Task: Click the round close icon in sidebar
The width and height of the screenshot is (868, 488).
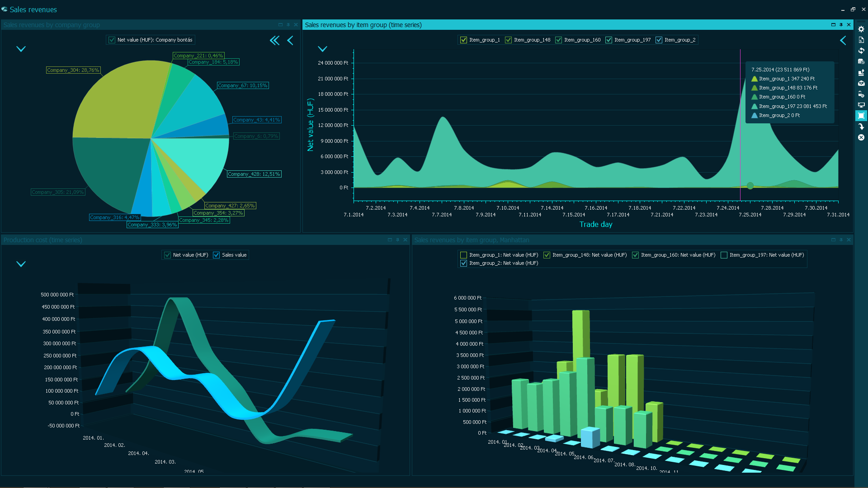Action: (861, 137)
